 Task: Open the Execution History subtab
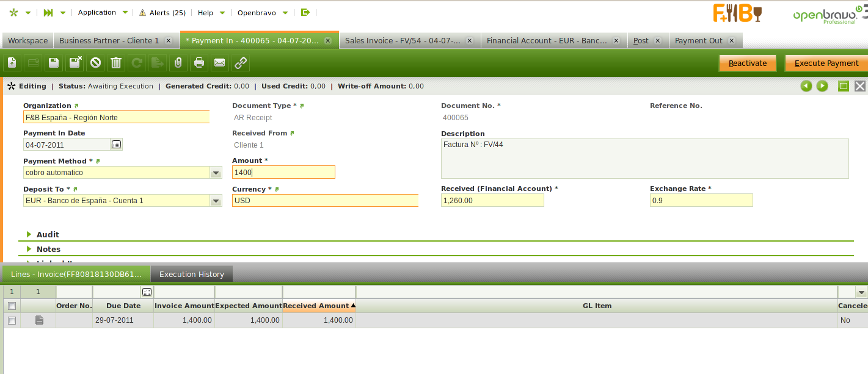192,274
